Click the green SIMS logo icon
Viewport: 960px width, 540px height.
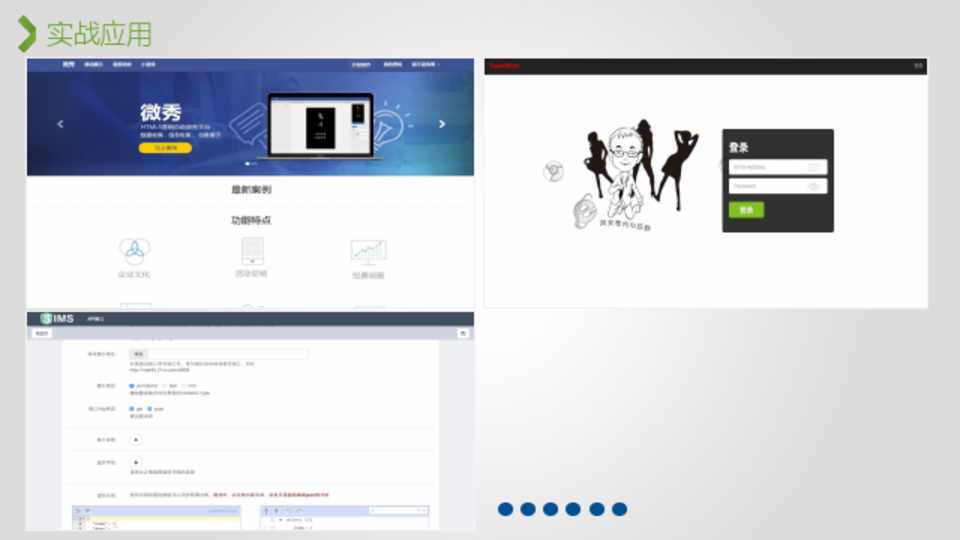point(46,319)
